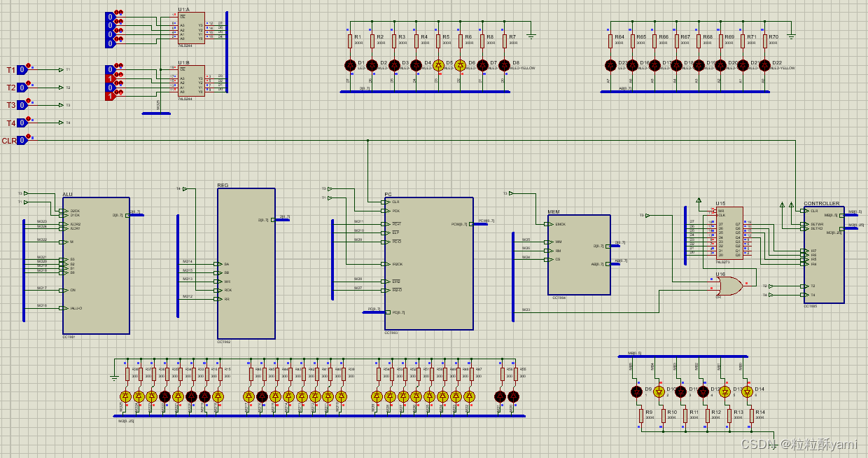Toggle the T3 logic state input
Screen dimensions: 868x458
coord(22,105)
